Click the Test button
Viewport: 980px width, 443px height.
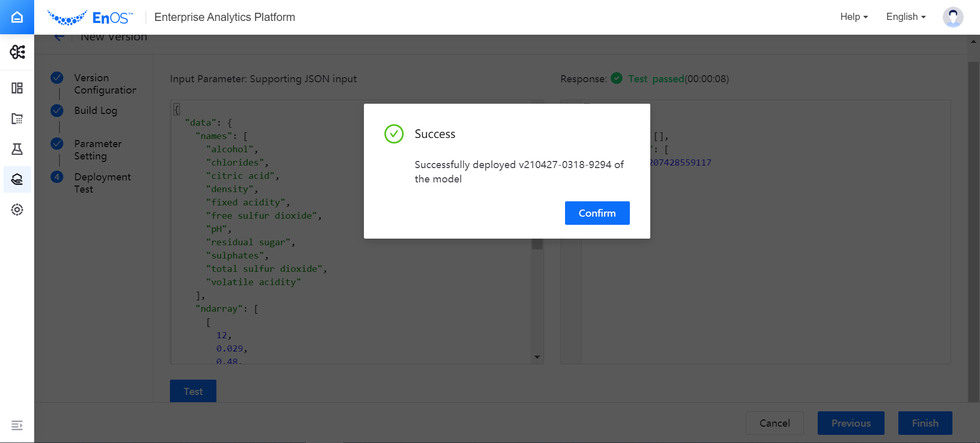tap(193, 391)
